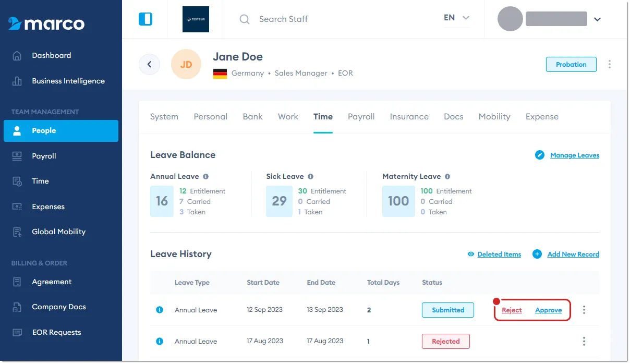Switch to the Work tab
This screenshot has height=364, width=630.
point(288,117)
